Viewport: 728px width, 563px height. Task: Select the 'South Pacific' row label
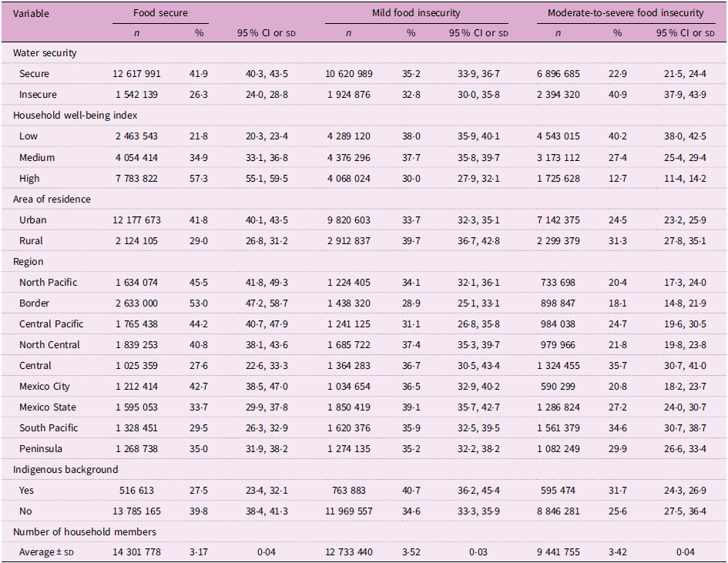click(x=48, y=427)
